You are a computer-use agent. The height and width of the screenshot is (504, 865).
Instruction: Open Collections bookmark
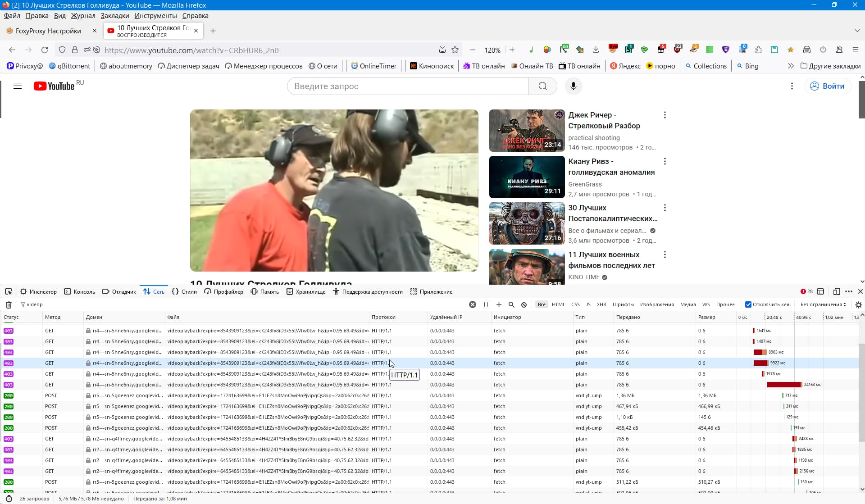point(706,66)
